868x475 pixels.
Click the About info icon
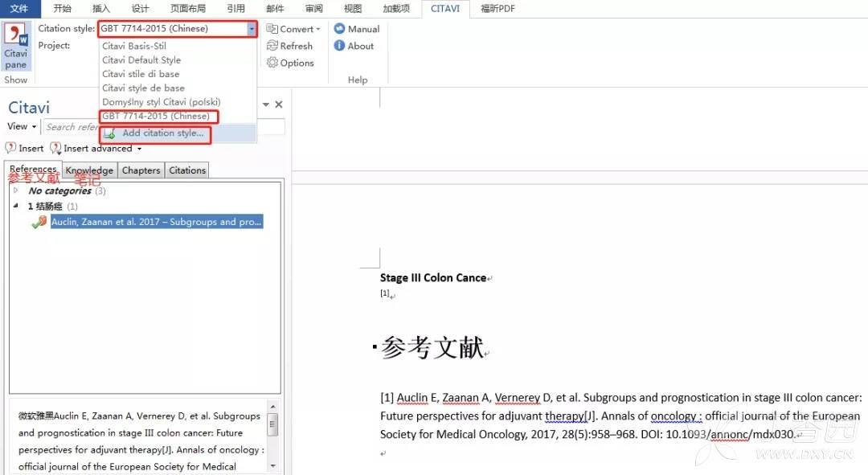click(339, 46)
